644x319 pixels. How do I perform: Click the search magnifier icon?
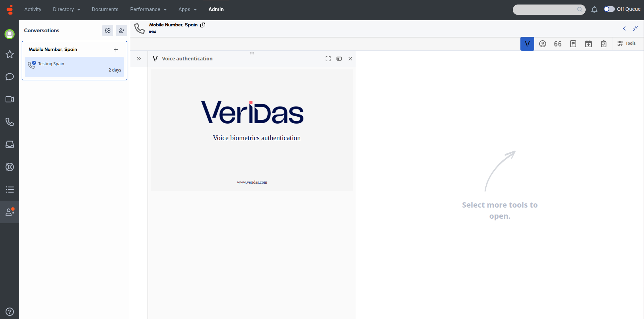click(580, 10)
